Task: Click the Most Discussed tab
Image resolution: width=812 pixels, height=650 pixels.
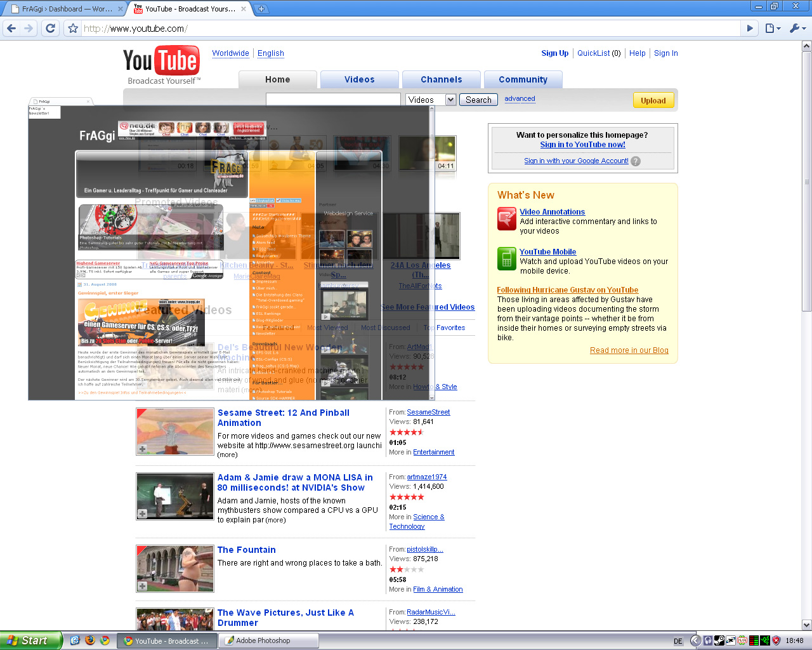Action: [x=386, y=328]
